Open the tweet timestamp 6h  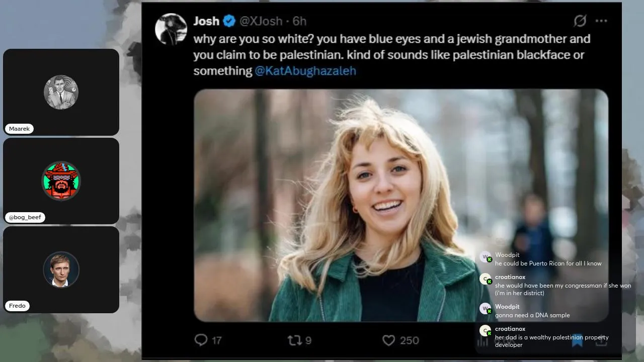299,21
